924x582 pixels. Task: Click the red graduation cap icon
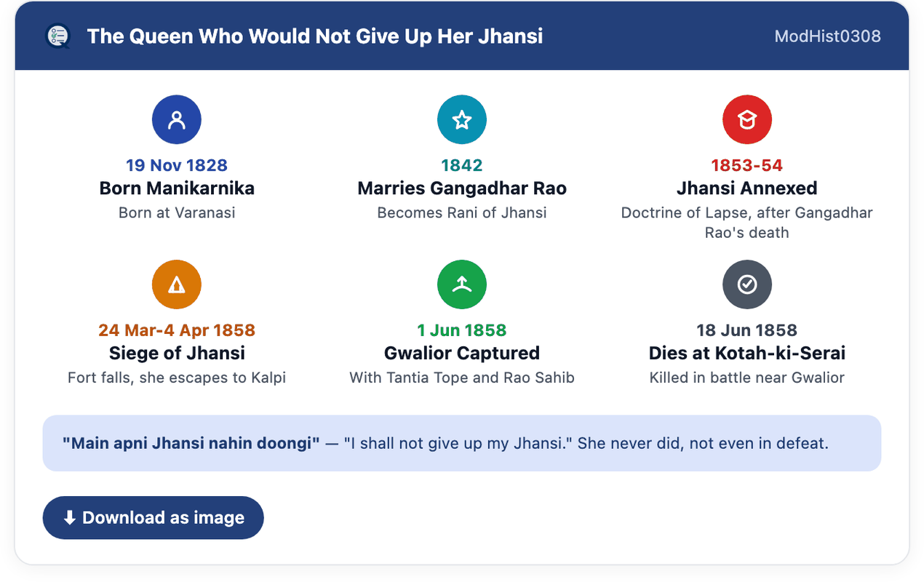click(x=747, y=119)
